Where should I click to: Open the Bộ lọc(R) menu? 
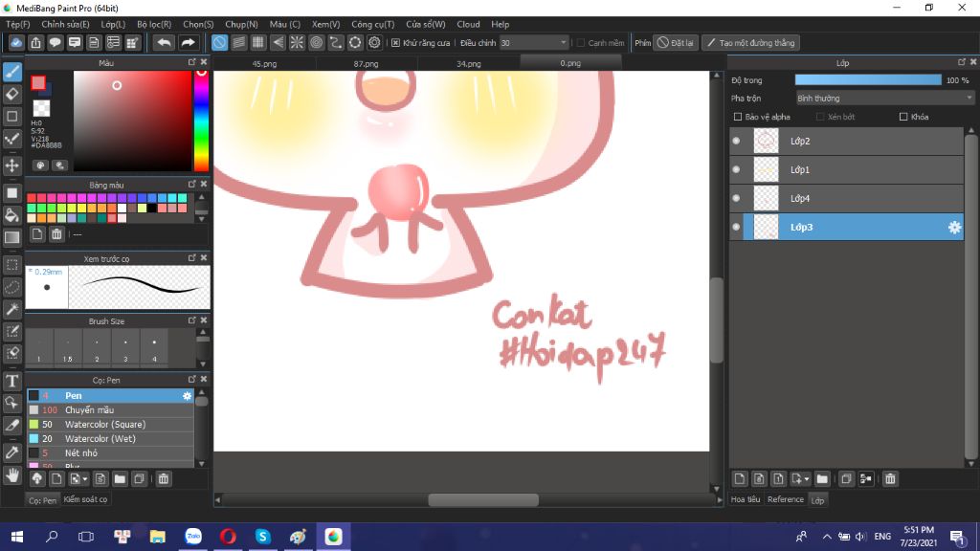pyautogui.click(x=154, y=24)
